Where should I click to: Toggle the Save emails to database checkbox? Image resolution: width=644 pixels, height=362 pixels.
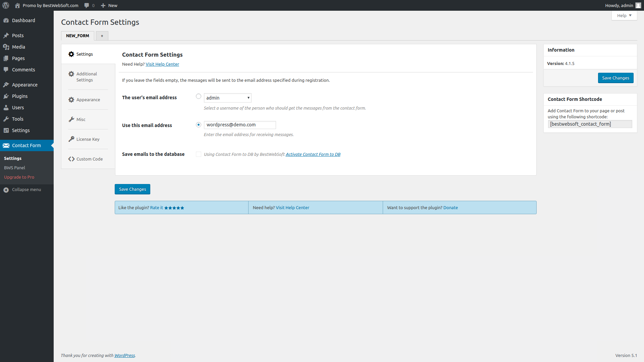tap(199, 154)
